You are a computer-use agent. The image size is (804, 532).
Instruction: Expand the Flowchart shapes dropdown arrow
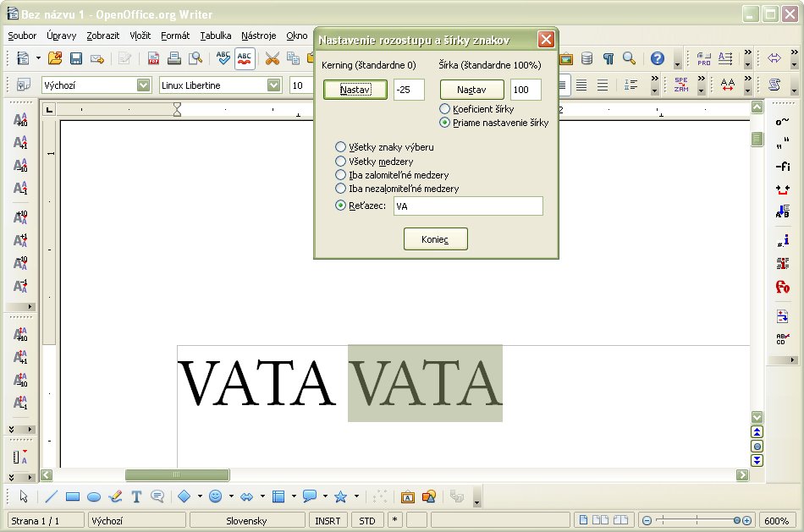coord(294,496)
